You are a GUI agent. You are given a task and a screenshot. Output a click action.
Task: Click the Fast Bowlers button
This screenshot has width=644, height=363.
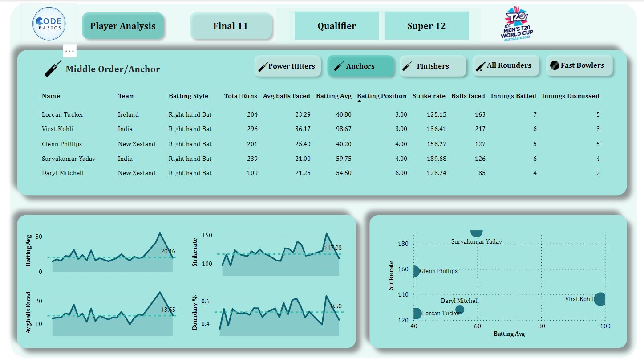click(579, 65)
